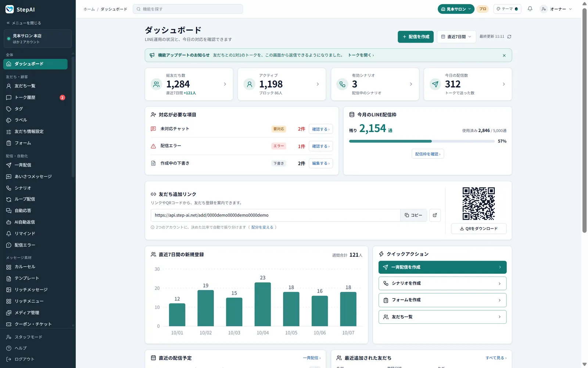588x368 pixels.
Task: Click the StepAI logo
Action: click(20, 9)
